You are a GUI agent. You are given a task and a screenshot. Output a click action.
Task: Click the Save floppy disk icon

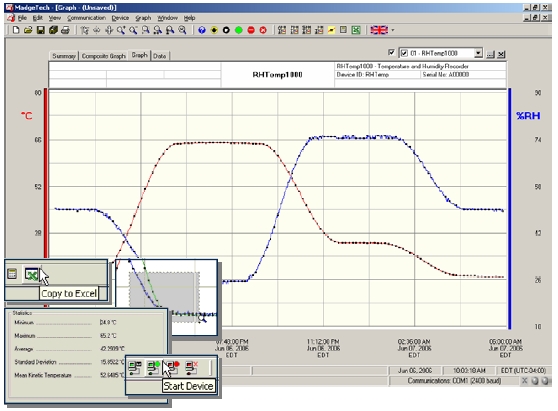click(41, 30)
